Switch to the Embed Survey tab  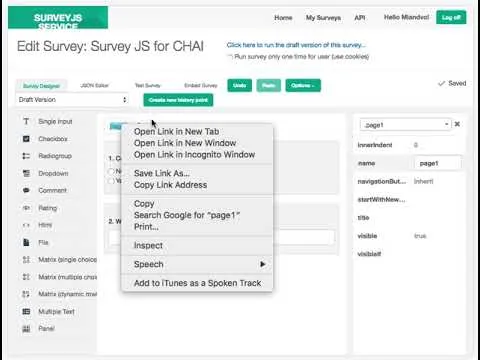point(201,85)
